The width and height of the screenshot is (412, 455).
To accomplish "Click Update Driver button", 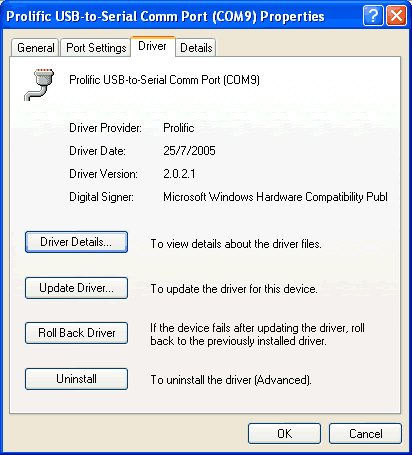I will point(76,288).
